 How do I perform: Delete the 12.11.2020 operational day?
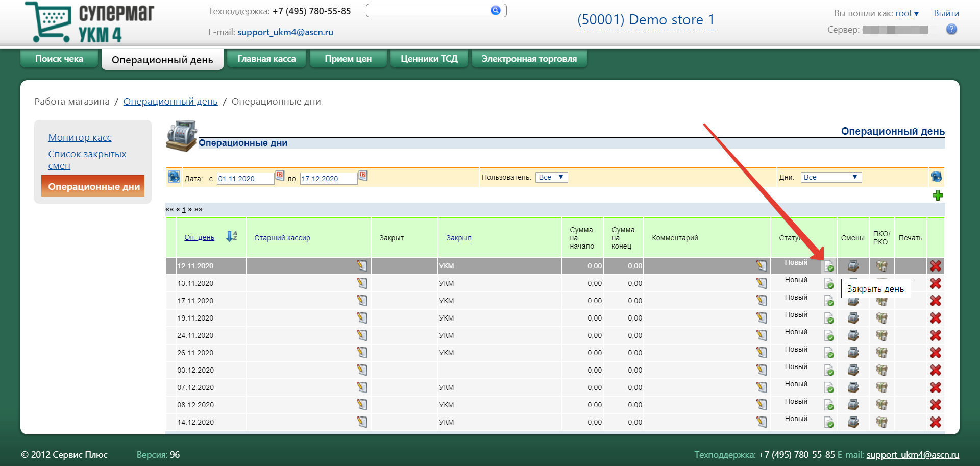tap(936, 266)
